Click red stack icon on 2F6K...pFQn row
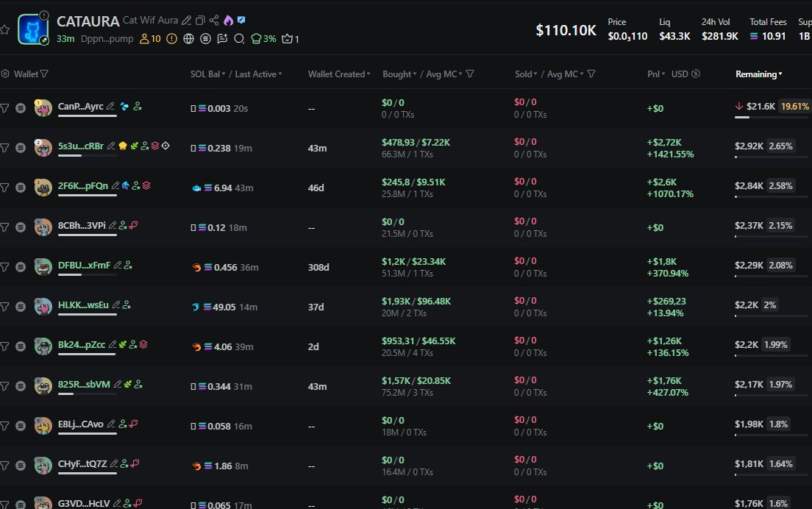Image resolution: width=812 pixels, height=509 pixels. click(146, 185)
